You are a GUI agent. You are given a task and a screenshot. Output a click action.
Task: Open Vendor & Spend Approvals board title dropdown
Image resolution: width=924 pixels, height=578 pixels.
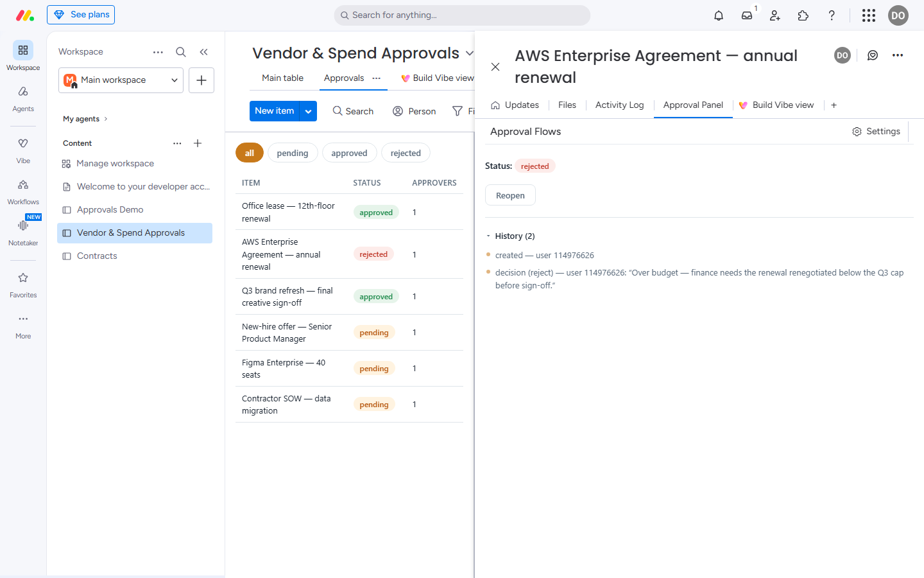pyautogui.click(x=469, y=53)
